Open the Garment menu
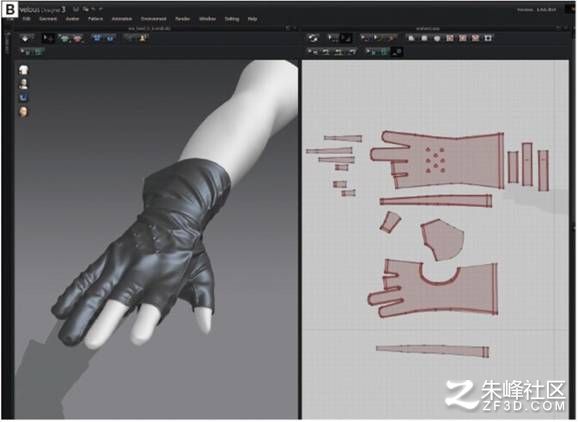578x422 pixels. [x=48, y=19]
